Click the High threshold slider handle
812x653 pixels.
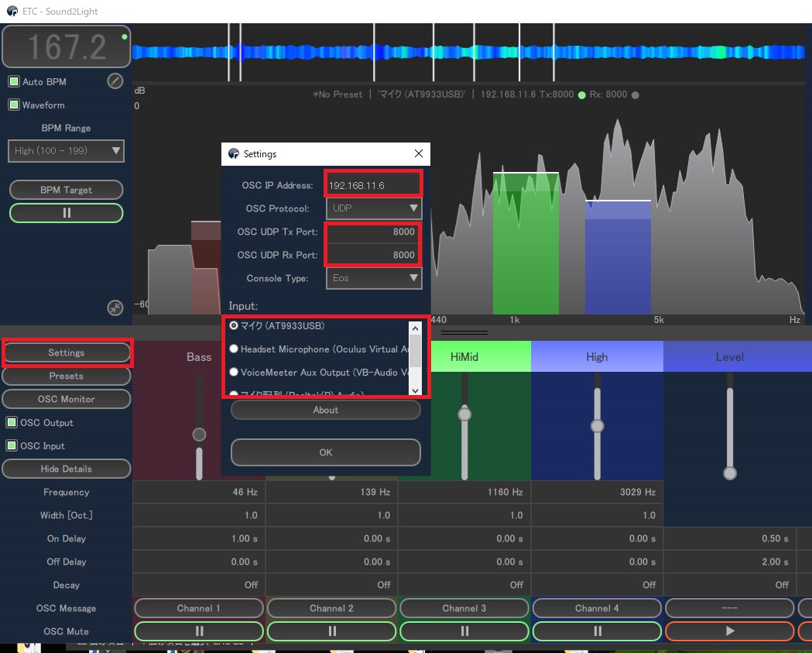tap(597, 426)
